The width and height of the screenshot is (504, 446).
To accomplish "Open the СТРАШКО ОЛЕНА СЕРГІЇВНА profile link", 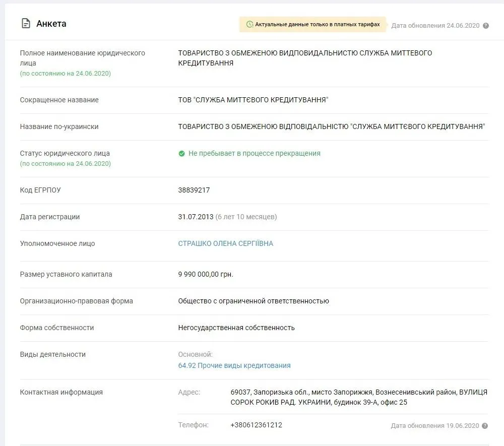I will coord(225,243).
